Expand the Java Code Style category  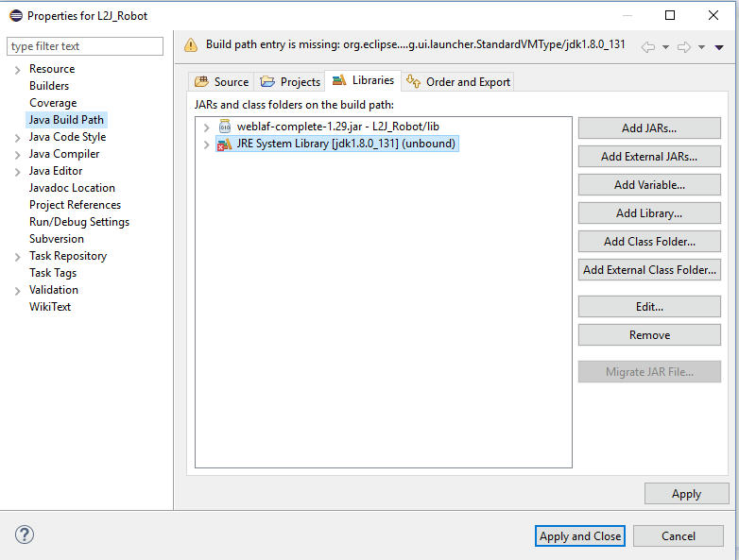pos(17,138)
